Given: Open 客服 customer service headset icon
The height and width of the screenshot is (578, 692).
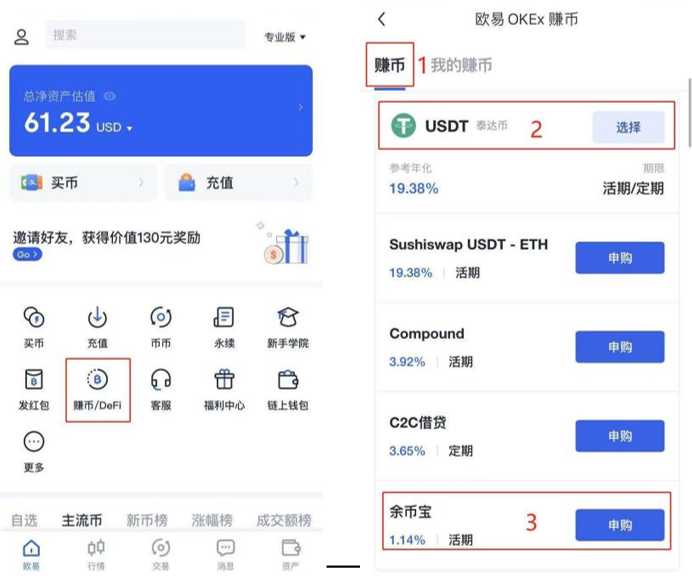Looking at the screenshot, I should click(160, 380).
